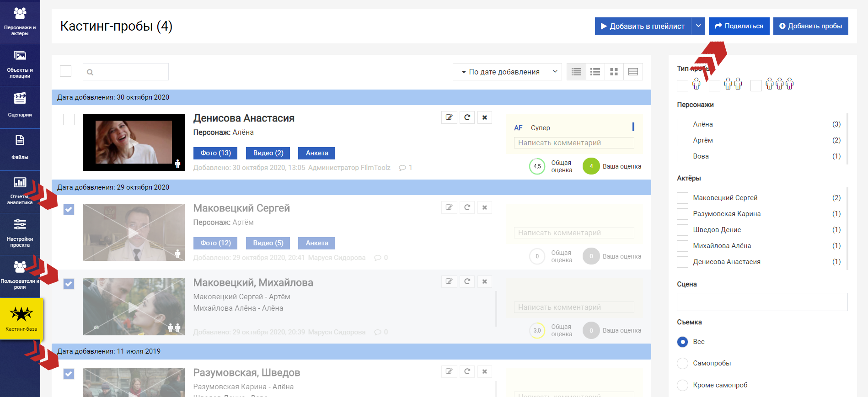Edit Денисова Анастасия audition entry
Image resolution: width=868 pixels, height=397 pixels.
click(x=449, y=117)
